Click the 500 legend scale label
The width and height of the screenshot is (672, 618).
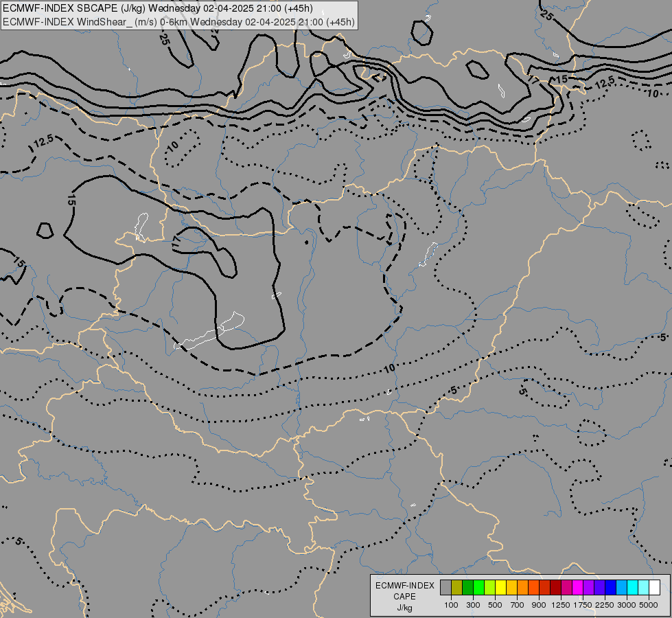(495, 605)
